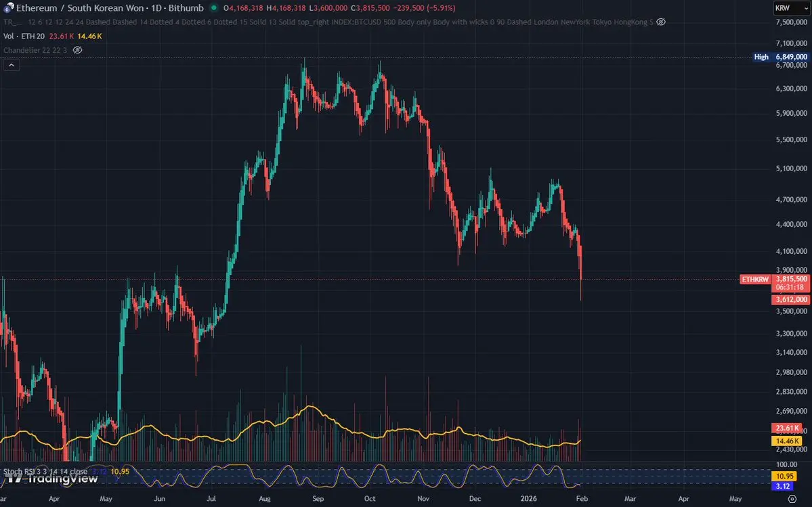Click the open value O4,168,318
The image size is (812, 507).
click(x=243, y=8)
